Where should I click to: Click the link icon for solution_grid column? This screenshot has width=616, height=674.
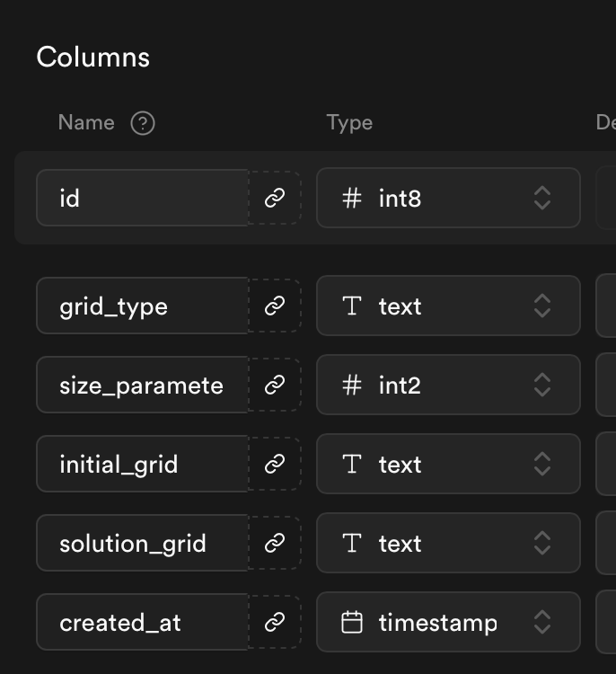[x=275, y=544]
